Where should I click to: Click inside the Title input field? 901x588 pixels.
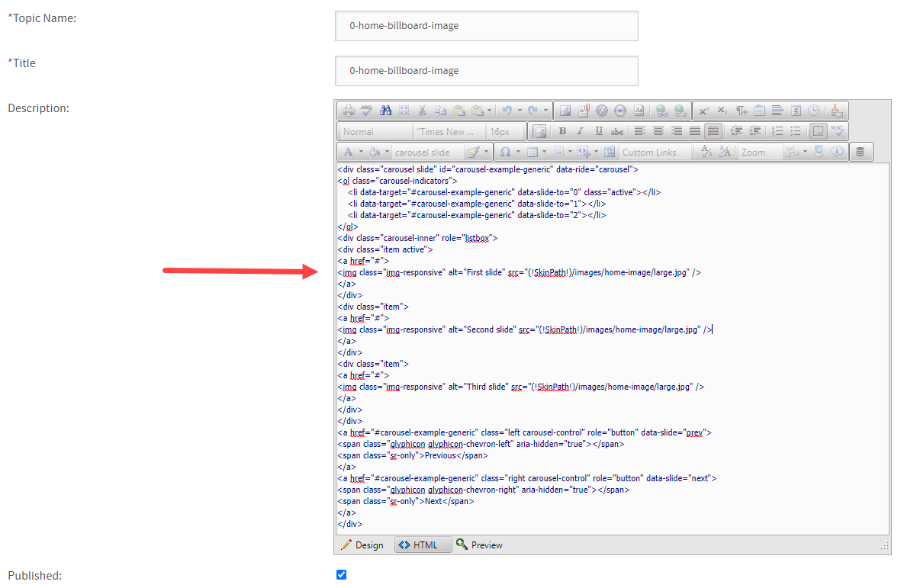486,70
